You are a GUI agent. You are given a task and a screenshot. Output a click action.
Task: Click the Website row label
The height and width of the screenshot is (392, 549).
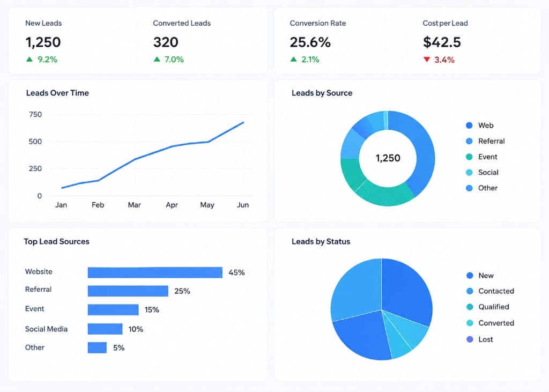point(39,271)
